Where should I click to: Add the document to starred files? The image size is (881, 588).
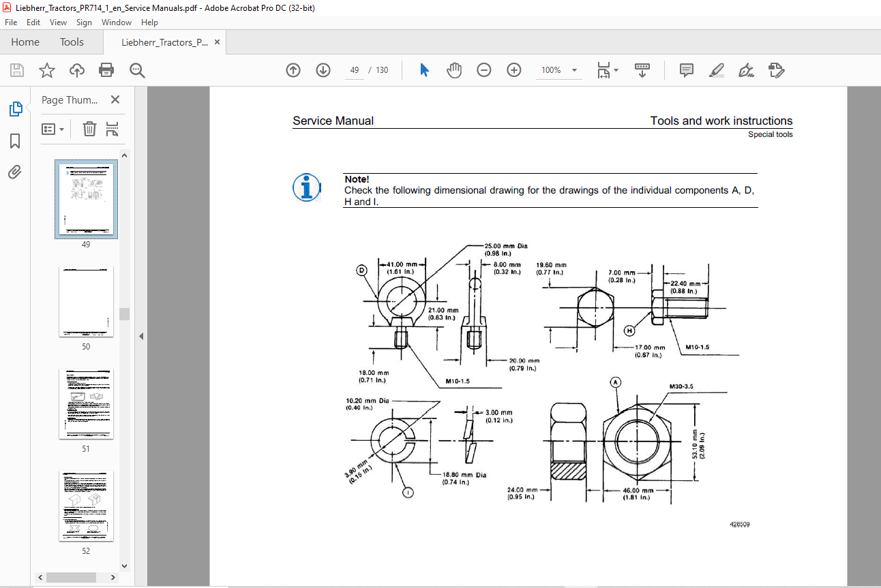[46, 70]
